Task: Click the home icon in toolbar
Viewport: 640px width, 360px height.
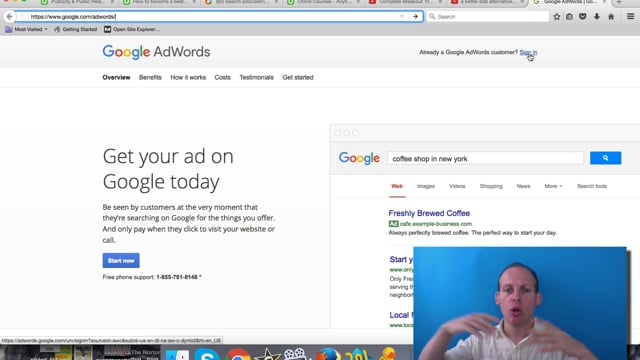Action: click(611, 17)
